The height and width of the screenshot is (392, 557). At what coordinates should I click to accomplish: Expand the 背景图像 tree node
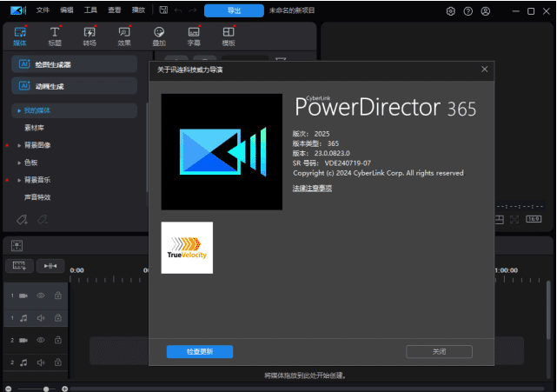(x=19, y=145)
